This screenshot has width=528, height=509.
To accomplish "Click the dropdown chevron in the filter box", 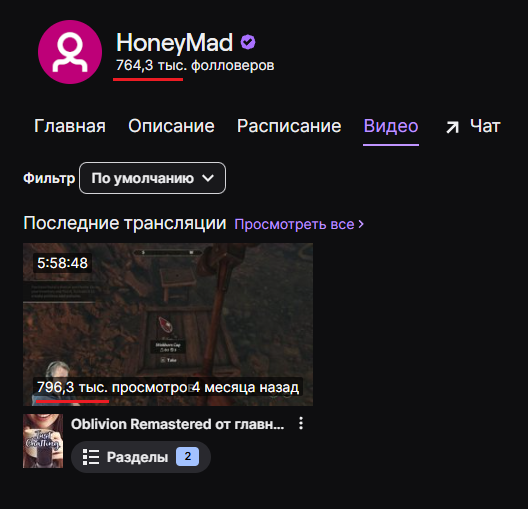I will (208, 178).
